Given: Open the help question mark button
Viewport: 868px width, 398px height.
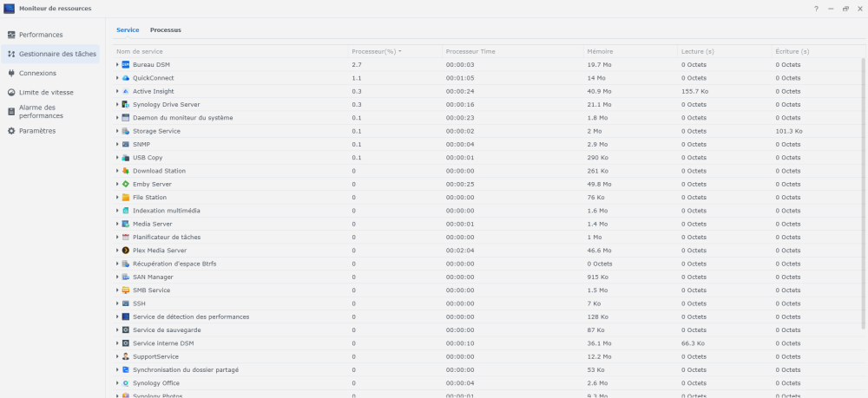Looking at the screenshot, I should [x=816, y=9].
